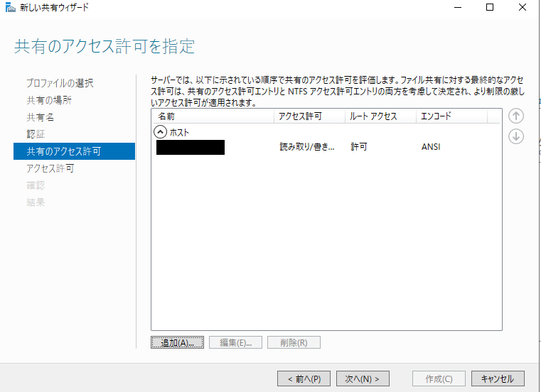Viewport: 541px width, 392px height.
Task: Sort by アクセス許可 column header
Action: pyautogui.click(x=309, y=116)
